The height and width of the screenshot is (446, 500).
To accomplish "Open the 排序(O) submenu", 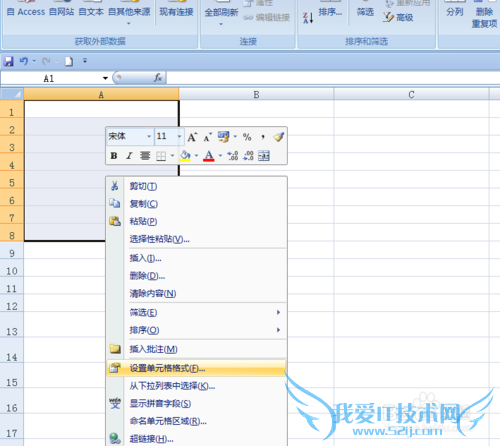I will pyautogui.click(x=197, y=330).
